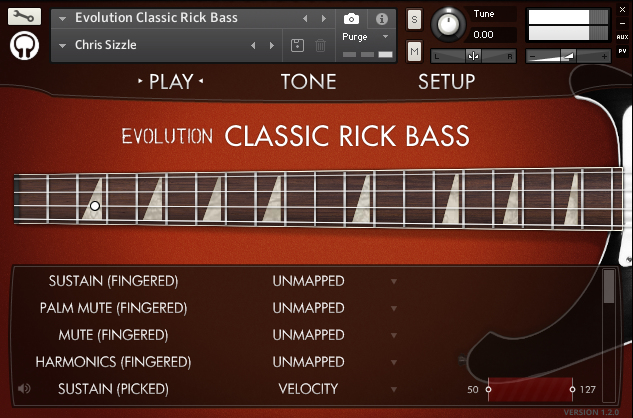This screenshot has height=418, width=633.
Task: Click the speaker icon beside Sustain (Picked)
Action: 24,389
